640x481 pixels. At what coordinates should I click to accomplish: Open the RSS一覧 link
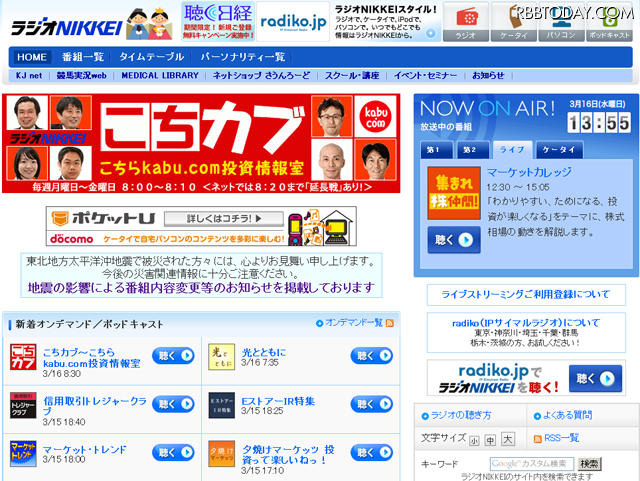click(x=561, y=438)
